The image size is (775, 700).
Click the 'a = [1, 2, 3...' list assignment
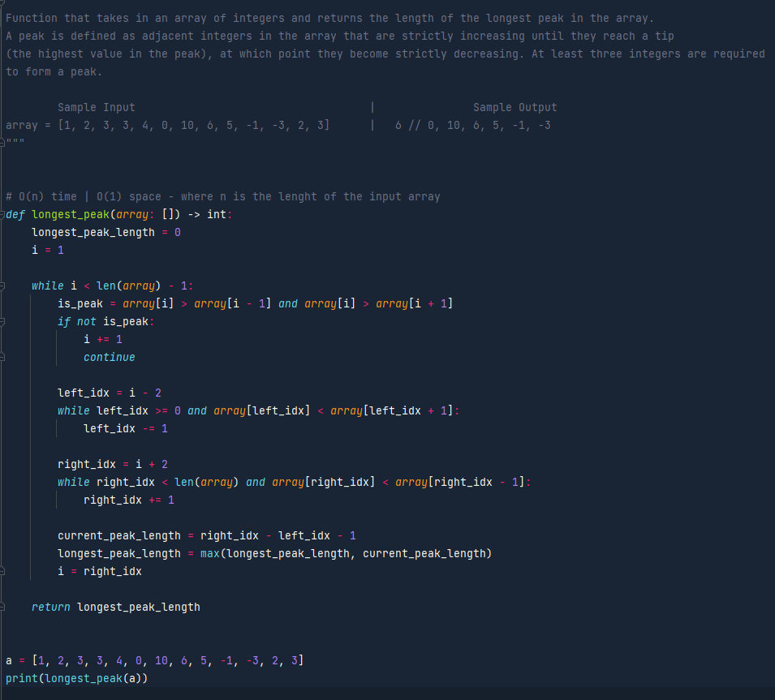tap(155, 660)
